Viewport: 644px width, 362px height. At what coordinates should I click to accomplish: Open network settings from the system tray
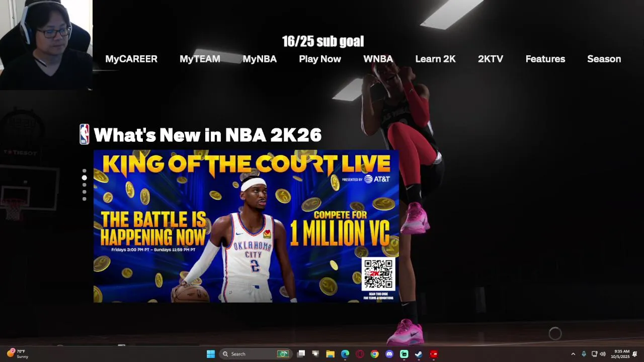[x=594, y=354]
